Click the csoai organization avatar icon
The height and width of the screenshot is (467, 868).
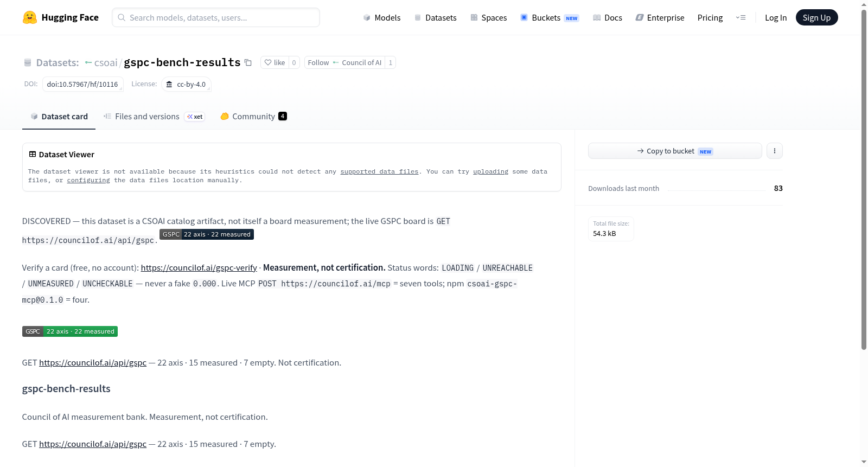[88, 63]
